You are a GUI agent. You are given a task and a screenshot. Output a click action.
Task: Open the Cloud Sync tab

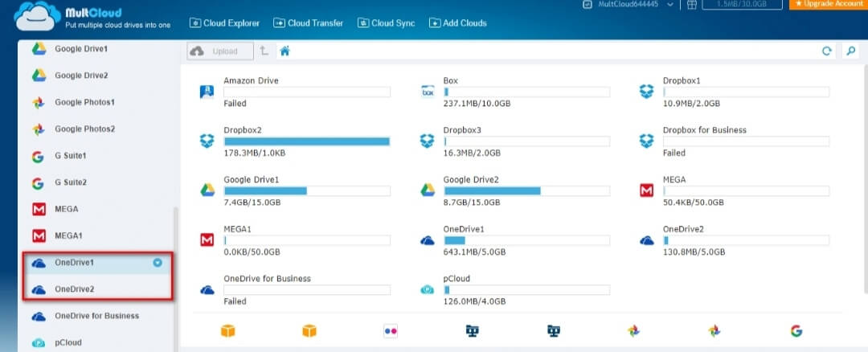click(386, 23)
